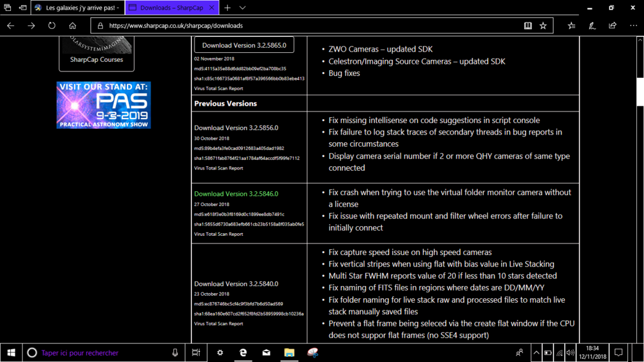644x362 pixels.
Task: Show the set-aside tabs icon
Action: [x=7, y=7]
